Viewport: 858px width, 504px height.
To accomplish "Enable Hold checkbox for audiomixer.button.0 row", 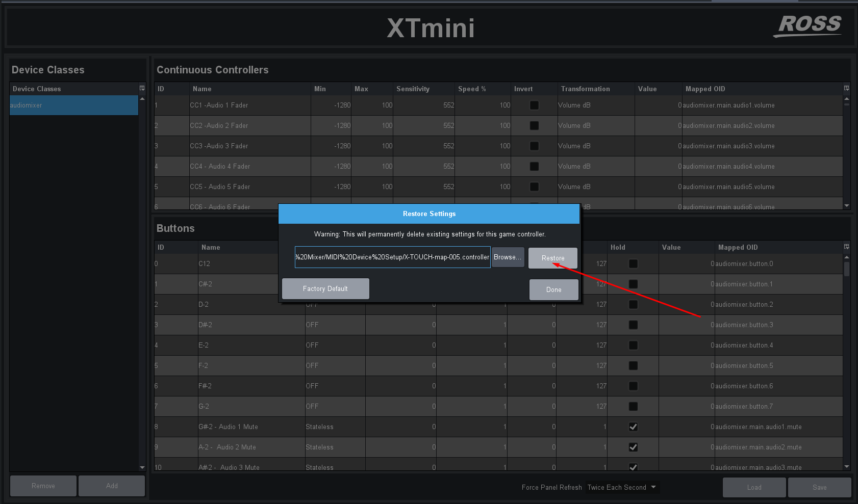I will tap(633, 263).
